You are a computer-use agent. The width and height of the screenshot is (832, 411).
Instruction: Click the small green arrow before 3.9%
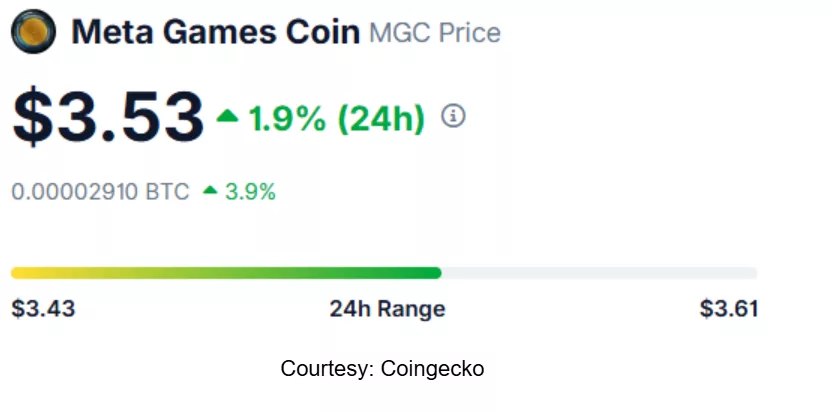click(210, 191)
